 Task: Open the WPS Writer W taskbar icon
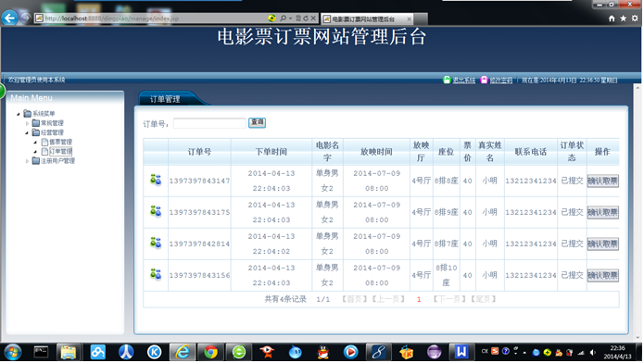[461, 352]
